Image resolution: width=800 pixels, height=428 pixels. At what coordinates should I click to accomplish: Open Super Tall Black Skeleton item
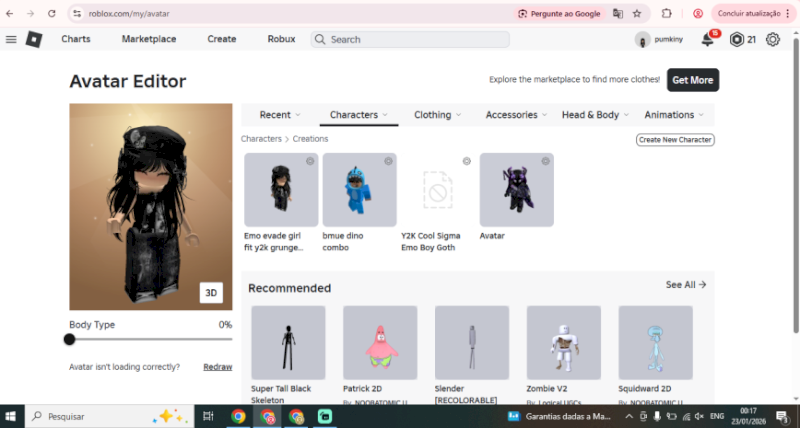288,343
